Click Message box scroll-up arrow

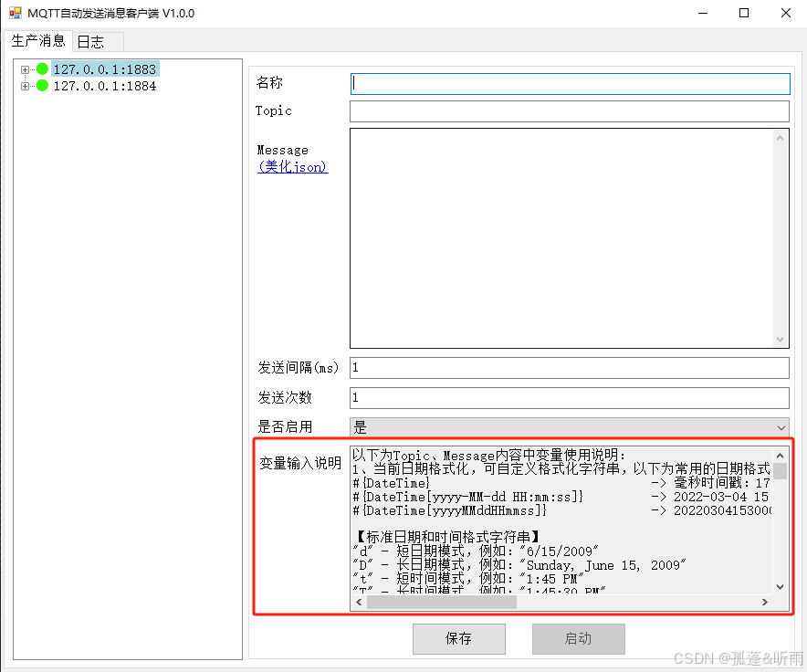781,138
